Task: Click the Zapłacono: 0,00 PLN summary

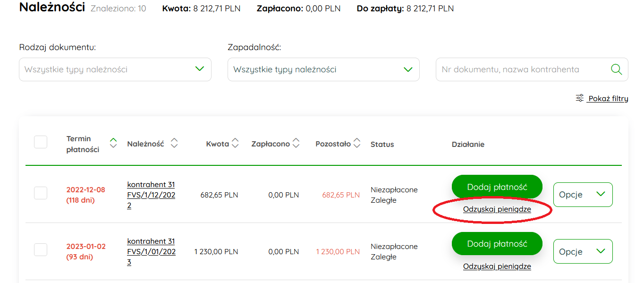Action: click(x=298, y=9)
